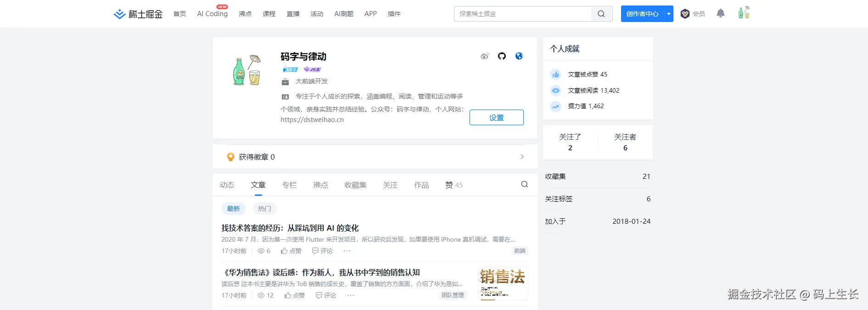868x310 pixels.
Task: Open the GitHub profile icon
Action: 502,56
